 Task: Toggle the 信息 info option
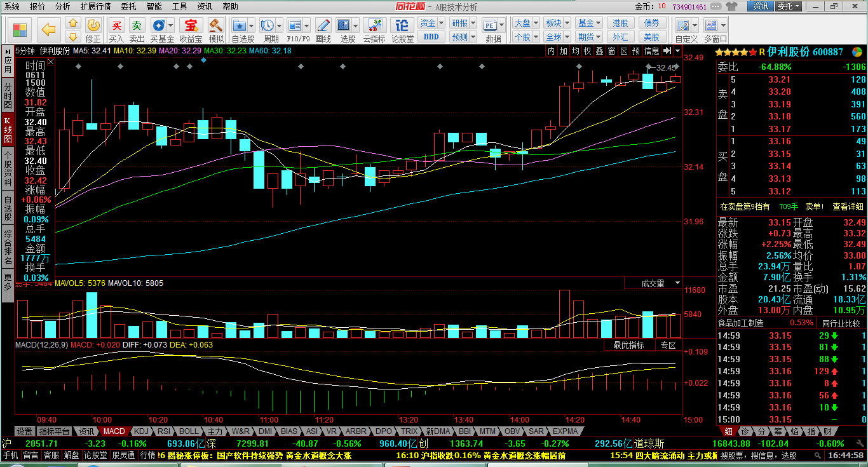tap(651, 51)
